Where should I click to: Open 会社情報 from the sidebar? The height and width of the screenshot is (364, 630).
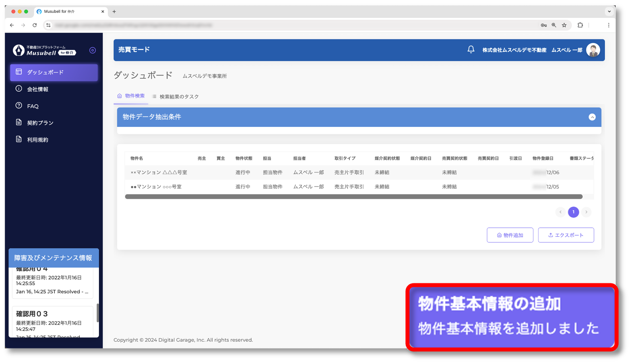click(x=38, y=89)
